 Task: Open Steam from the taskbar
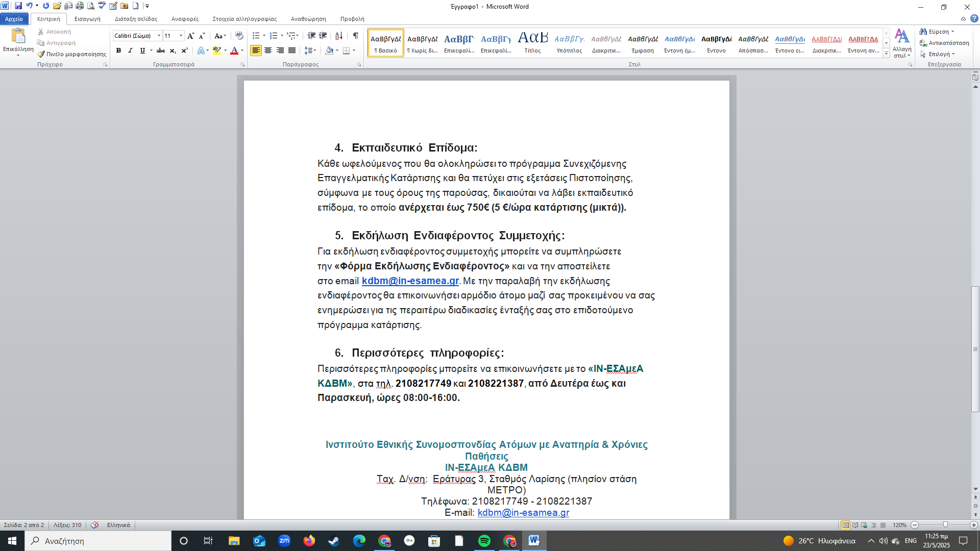334,541
